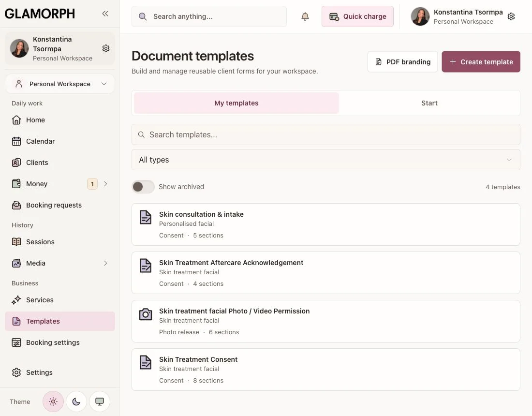The height and width of the screenshot is (416, 532).
Task: Expand the Media submenu chevron
Action: click(x=105, y=263)
